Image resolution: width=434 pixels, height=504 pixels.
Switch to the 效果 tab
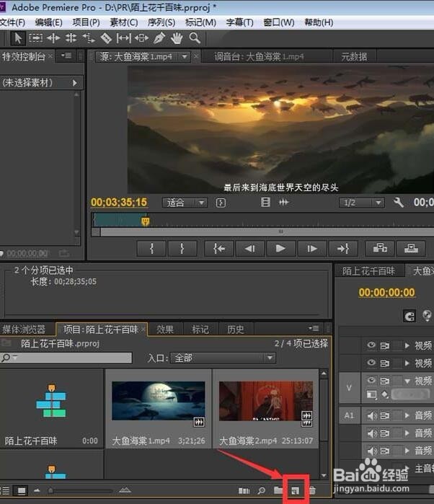165,330
